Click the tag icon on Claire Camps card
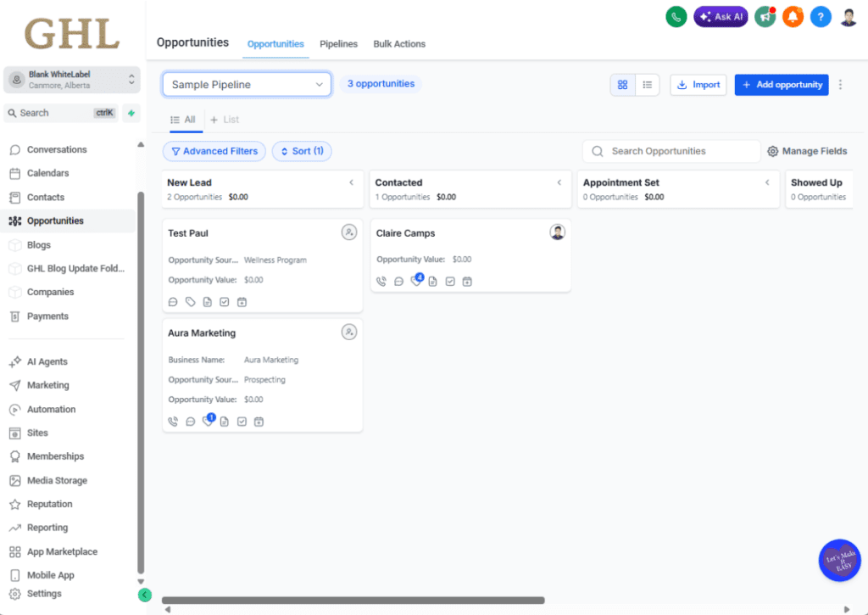 (x=415, y=281)
